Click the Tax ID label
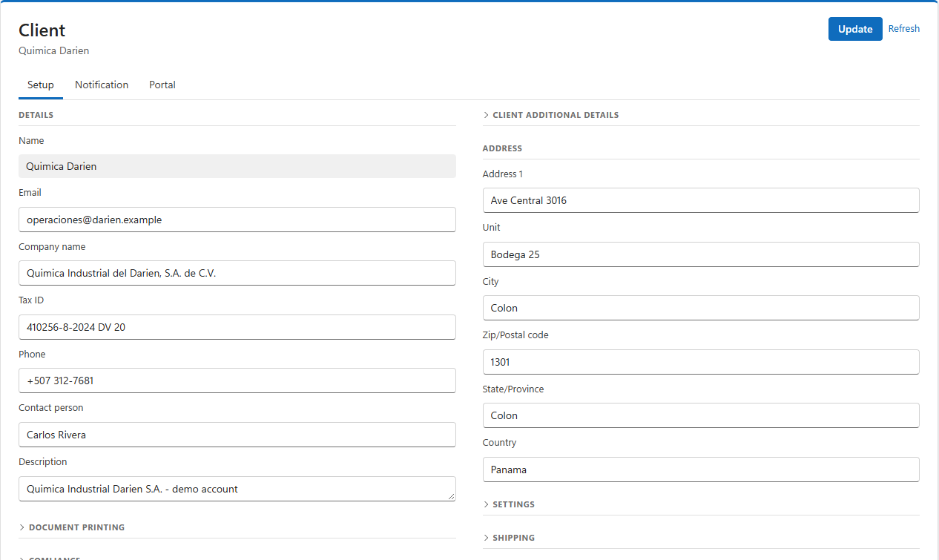The width and height of the screenshot is (939, 560). point(32,300)
